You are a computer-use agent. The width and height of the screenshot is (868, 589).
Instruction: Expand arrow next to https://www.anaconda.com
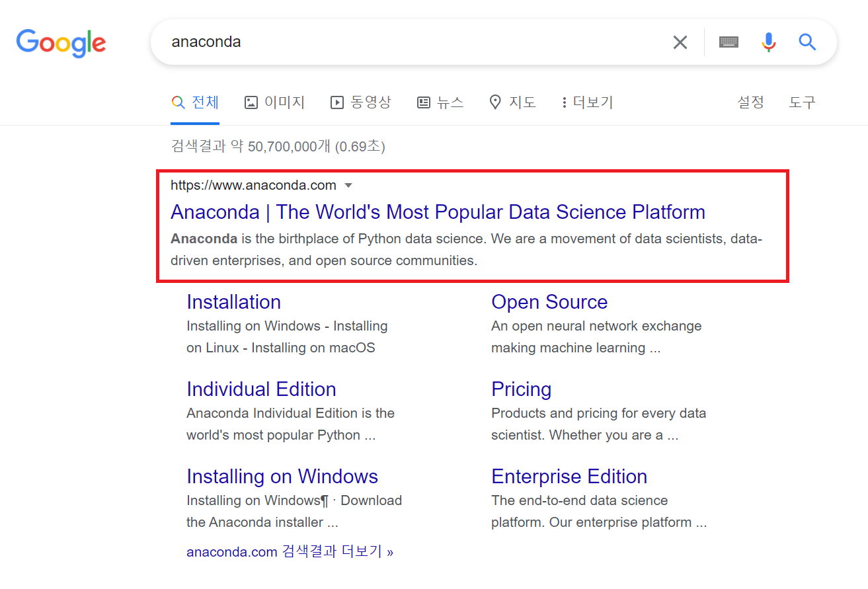point(349,186)
